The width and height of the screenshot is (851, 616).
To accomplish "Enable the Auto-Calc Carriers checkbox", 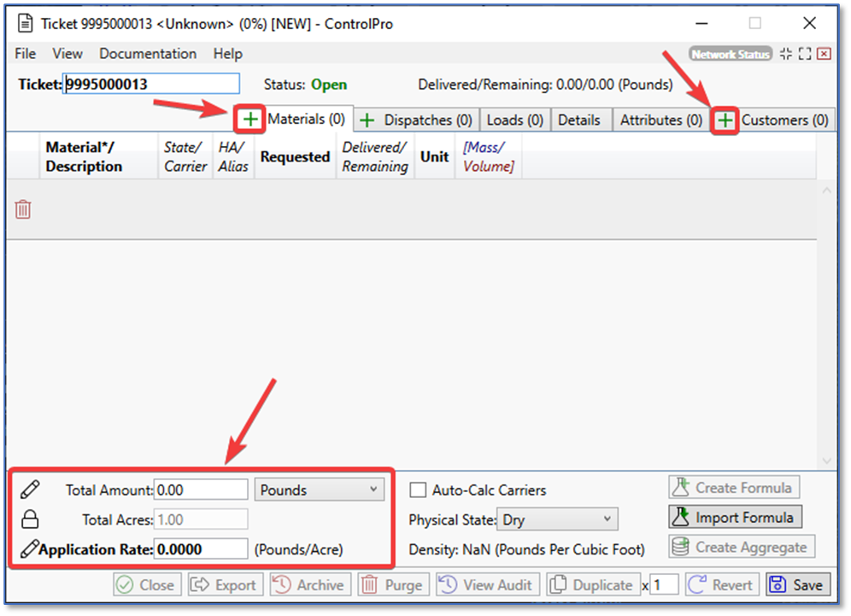I will 419,490.
